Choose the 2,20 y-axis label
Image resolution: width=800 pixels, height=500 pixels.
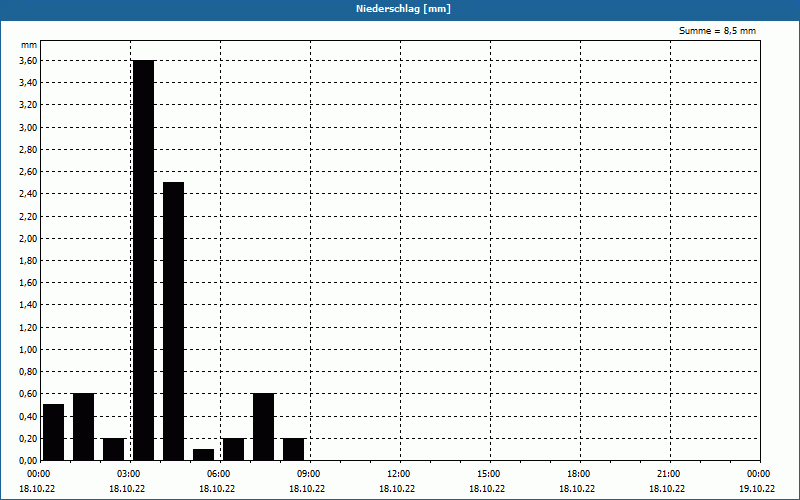pyautogui.click(x=28, y=216)
